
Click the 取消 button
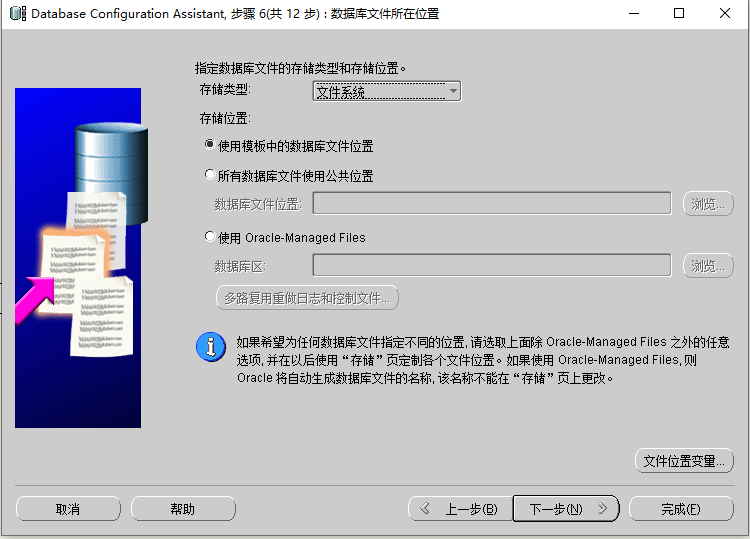(68, 509)
